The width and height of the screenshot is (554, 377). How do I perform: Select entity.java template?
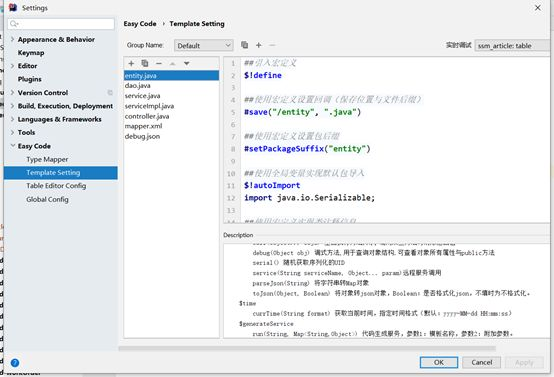171,76
